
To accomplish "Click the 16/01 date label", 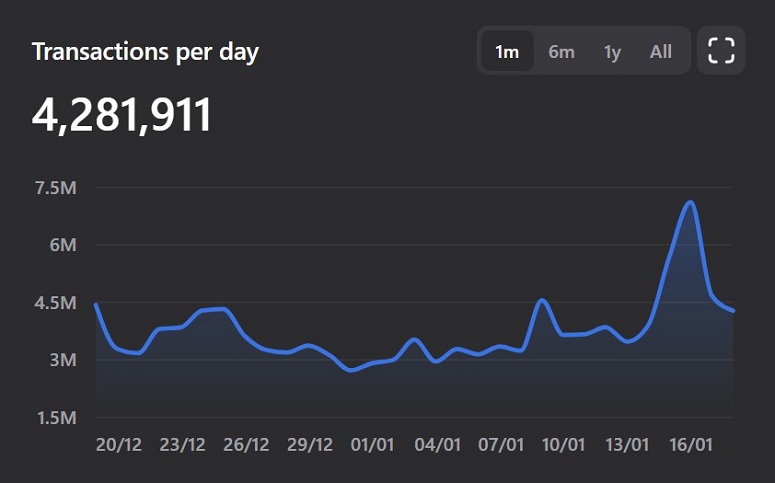I will pos(691,445).
